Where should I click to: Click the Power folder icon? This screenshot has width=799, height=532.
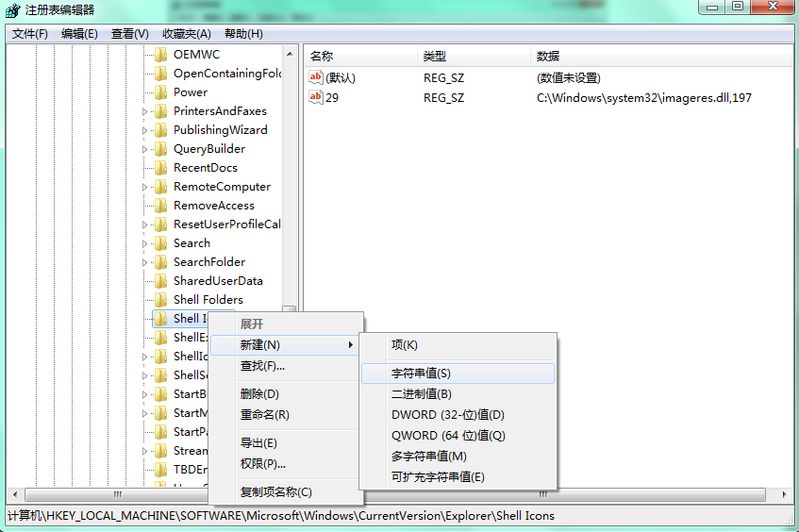click(x=160, y=92)
